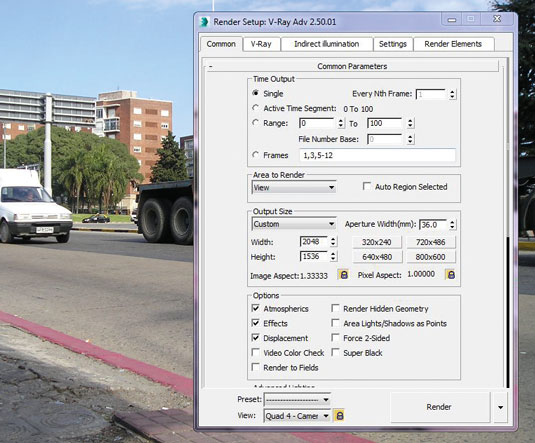Viewport: 535px width, 443px height.
Task: Close the Render Setup dialog
Action: 497,19
